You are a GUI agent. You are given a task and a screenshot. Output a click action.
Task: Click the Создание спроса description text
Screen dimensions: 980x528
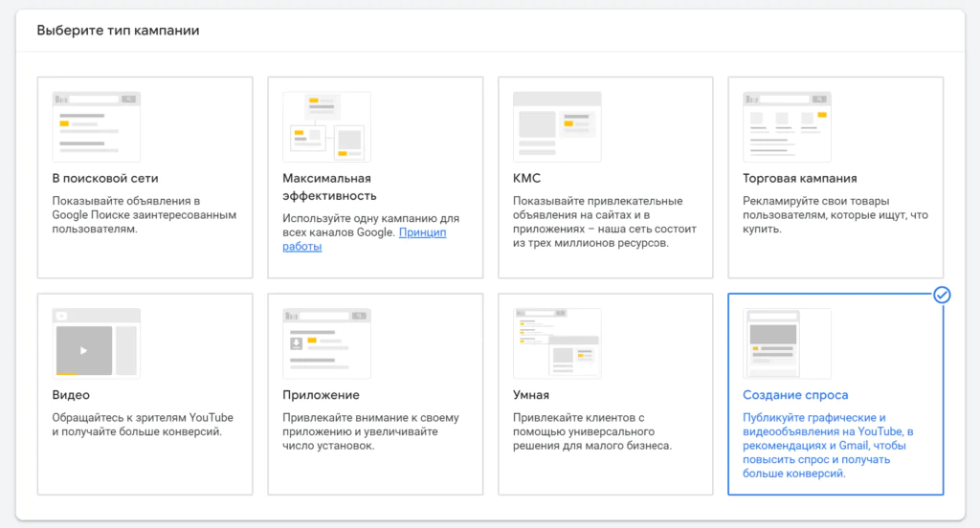[829, 445]
